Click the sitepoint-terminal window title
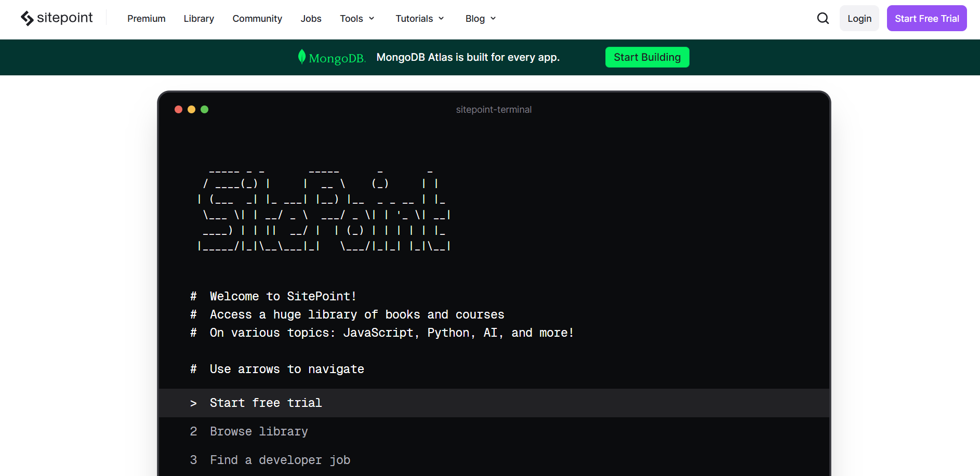This screenshot has height=476, width=980. point(494,110)
